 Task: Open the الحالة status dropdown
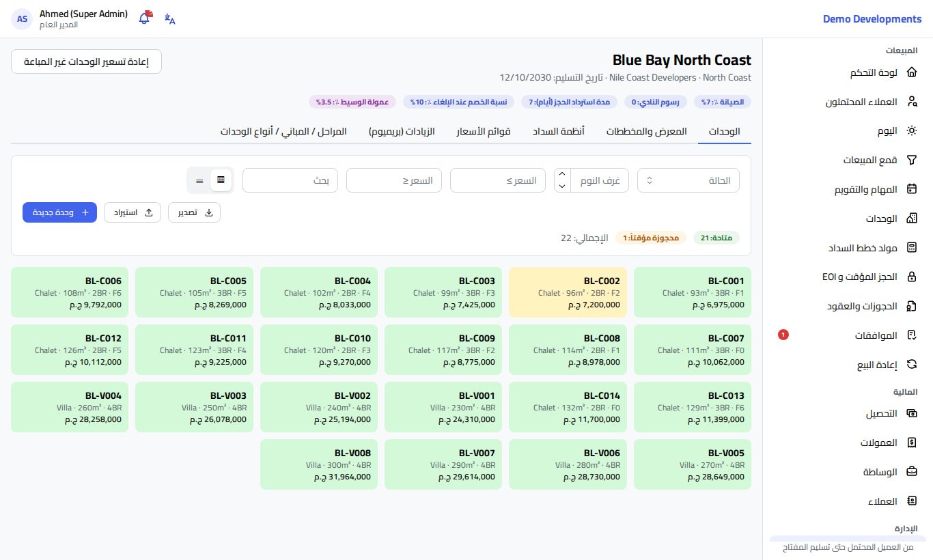point(688,180)
